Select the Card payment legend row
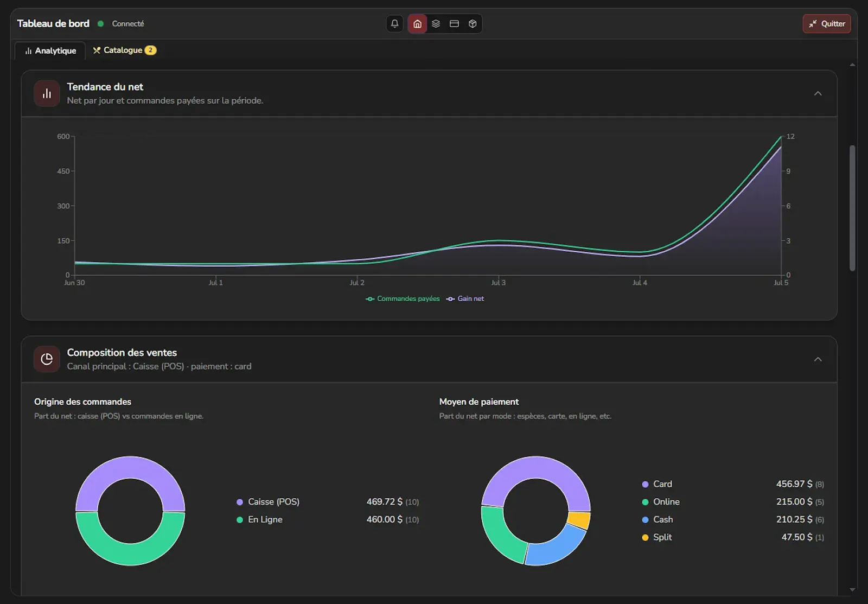 [x=733, y=484]
